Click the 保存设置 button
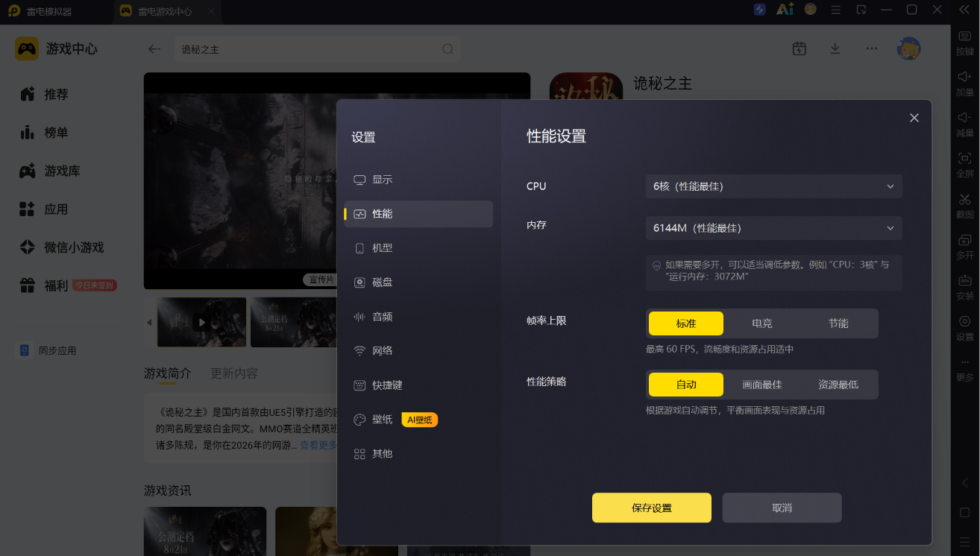Viewport: 980px width, 556px height. tap(652, 508)
